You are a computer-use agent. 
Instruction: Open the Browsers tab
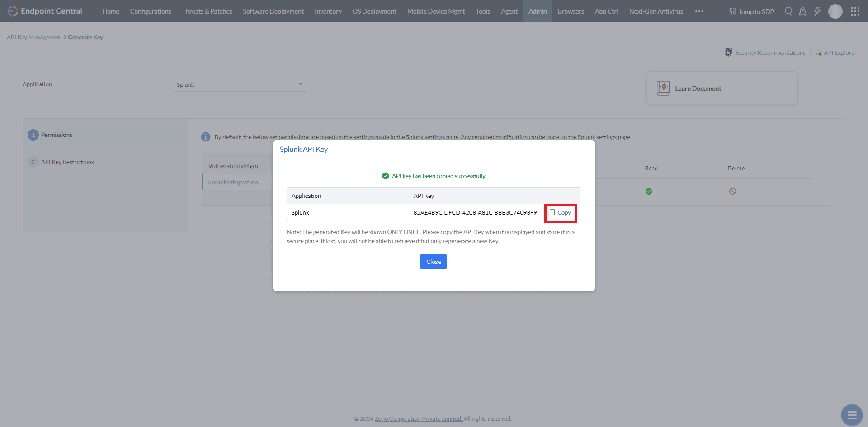pyautogui.click(x=571, y=11)
